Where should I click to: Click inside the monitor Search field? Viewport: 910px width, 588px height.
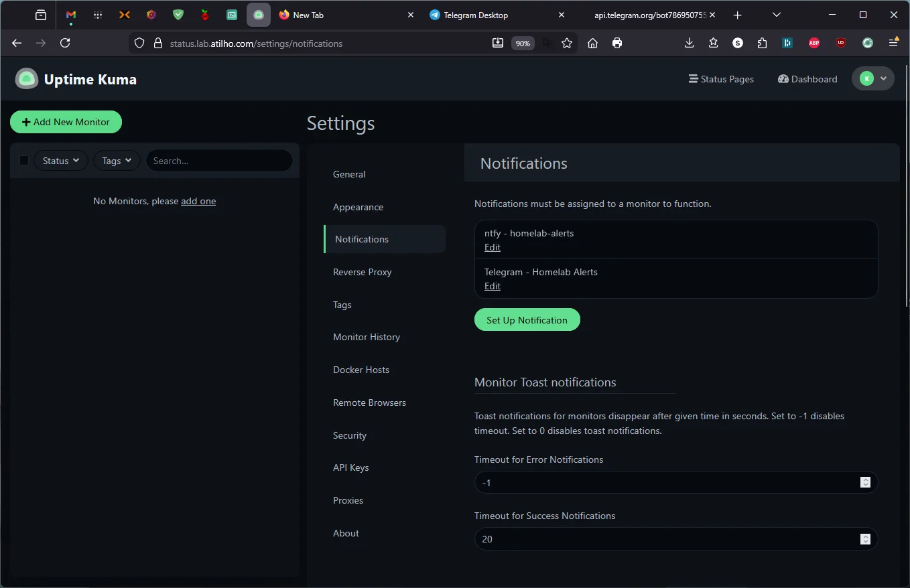pyautogui.click(x=219, y=160)
